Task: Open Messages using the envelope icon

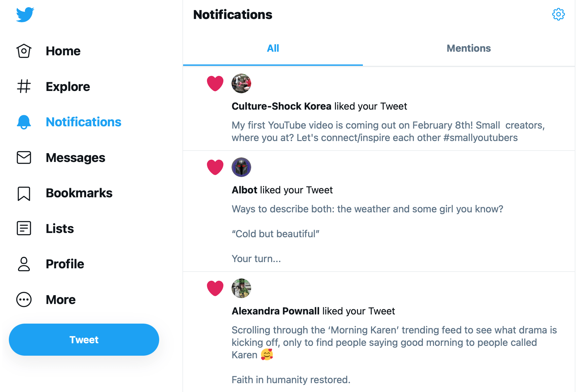Action: 24,157
